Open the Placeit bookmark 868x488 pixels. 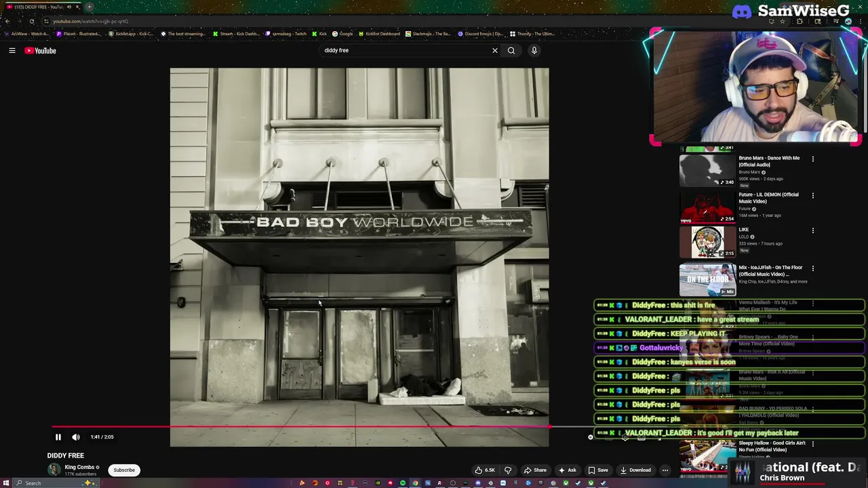(79, 34)
